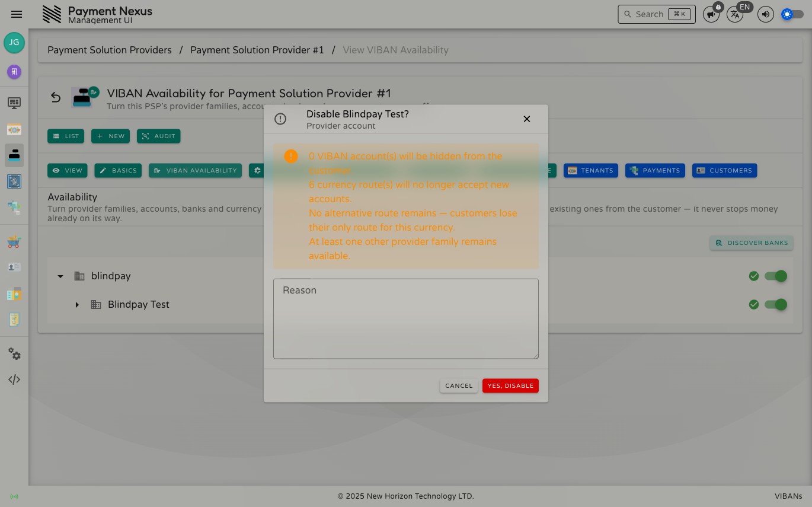Click the LIST button
The width and height of the screenshot is (812, 507).
[66, 136]
